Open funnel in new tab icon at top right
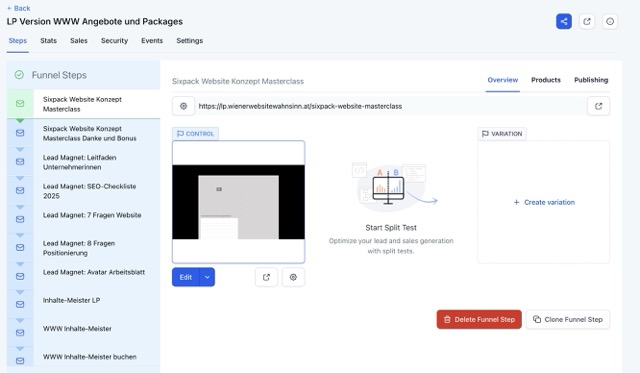Viewport: 640px width, 373px height. click(587, 22)
